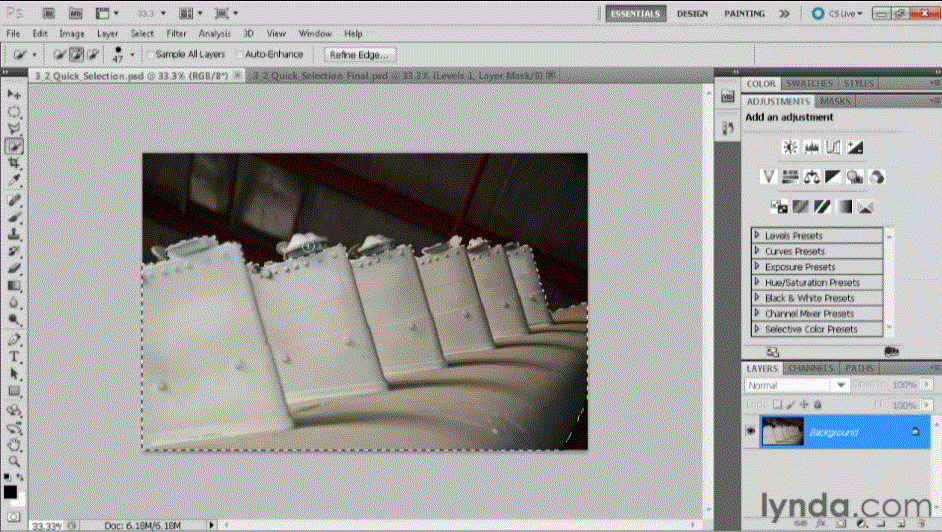The height and width of the screenshot is (532, 942).
Task: Add a Brightness/Contrast adjustment
Action: point(790,147)
